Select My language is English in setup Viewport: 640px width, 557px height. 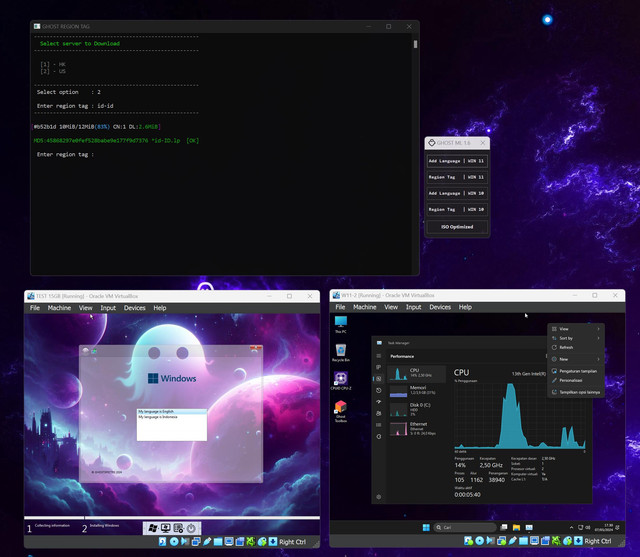pos(172,411)
